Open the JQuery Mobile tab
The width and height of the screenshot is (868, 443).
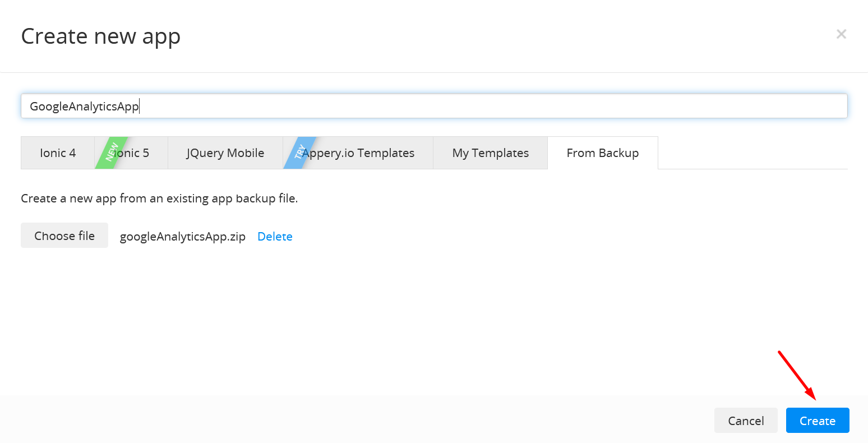click(x=225, y=153)
